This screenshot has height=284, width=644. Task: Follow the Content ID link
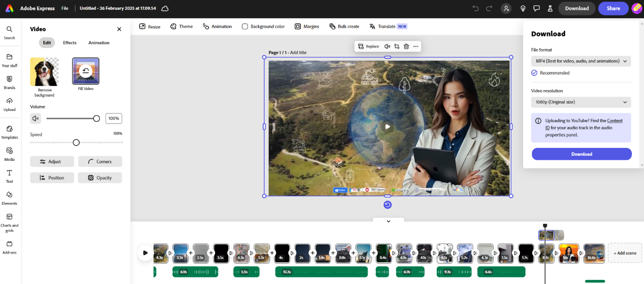615,121
